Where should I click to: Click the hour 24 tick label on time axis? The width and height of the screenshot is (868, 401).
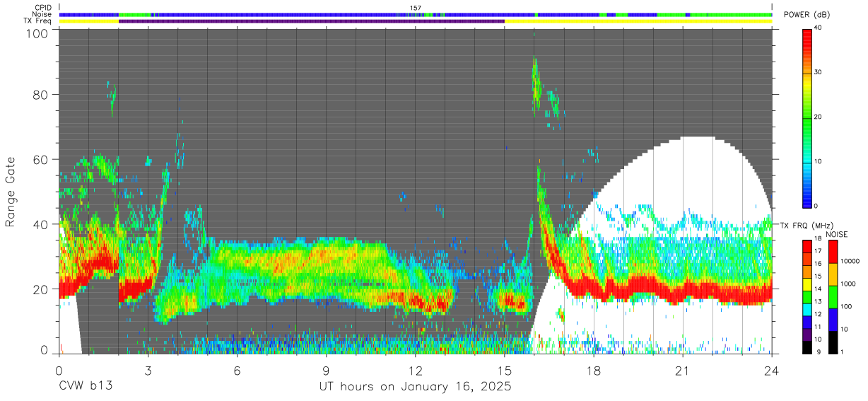(771, 369)
